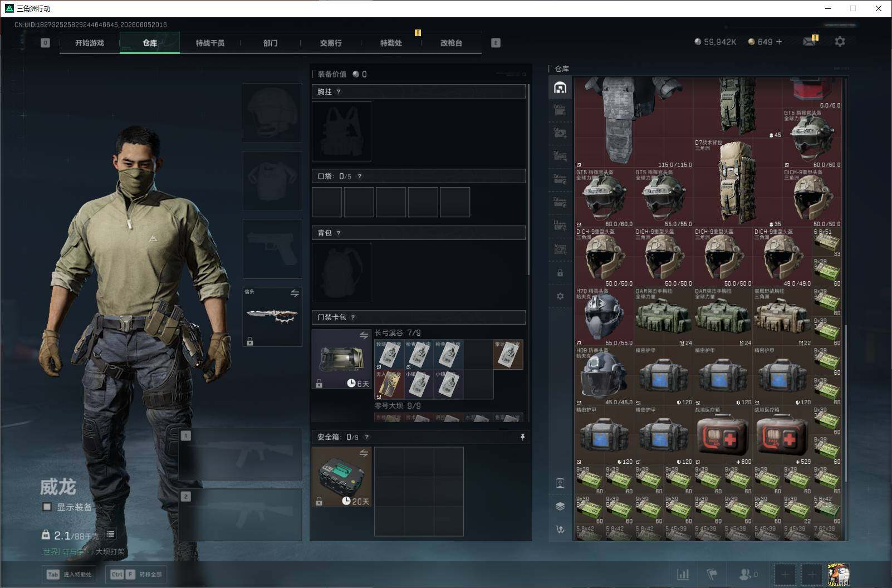Click the stacked layers icon in warehouse sidebar
The image size is (892, 588).
(560, 506)
